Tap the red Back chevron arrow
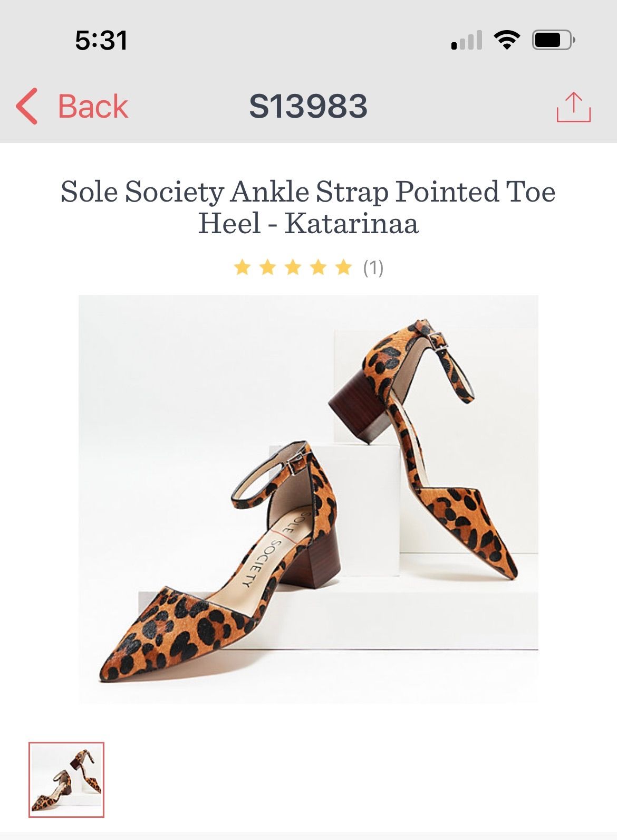 27,106
